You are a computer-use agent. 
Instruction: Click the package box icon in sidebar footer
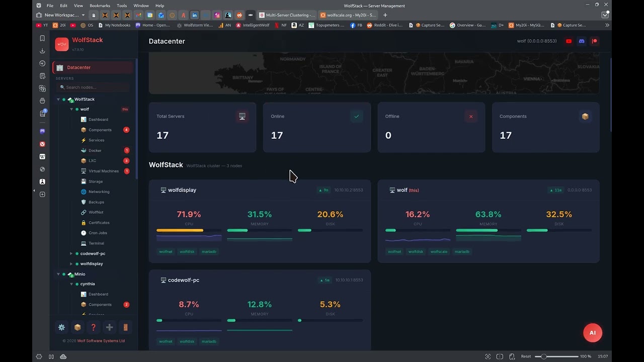pyautogui.click(x=77, y=327)
